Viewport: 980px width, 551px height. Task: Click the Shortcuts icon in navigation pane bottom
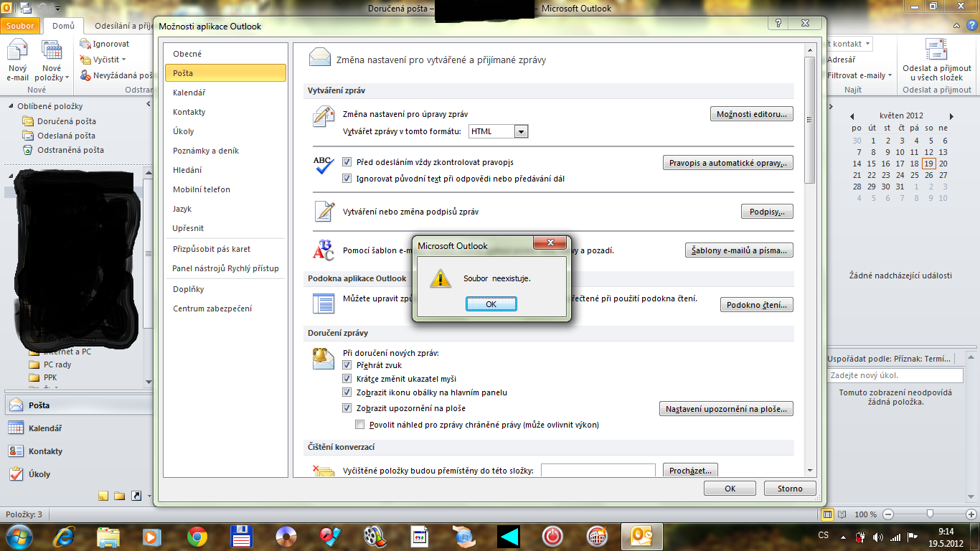(x=136, y=496)
